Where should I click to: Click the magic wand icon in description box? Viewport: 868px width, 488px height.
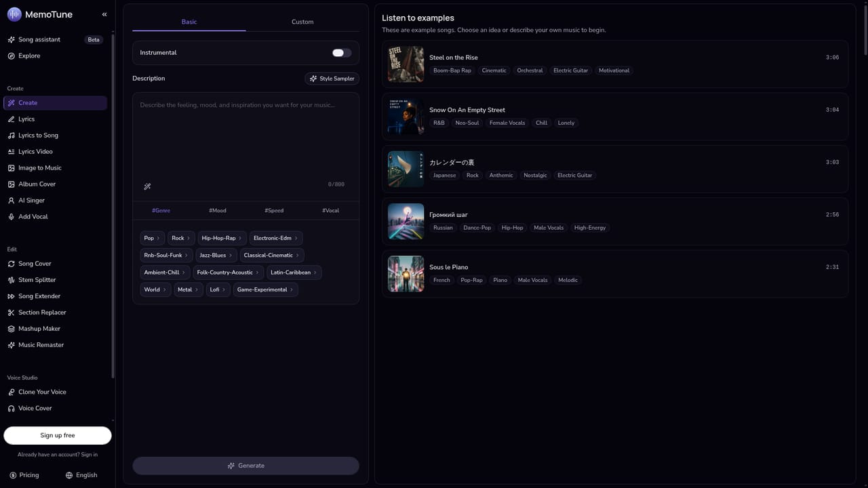point(147,186)
